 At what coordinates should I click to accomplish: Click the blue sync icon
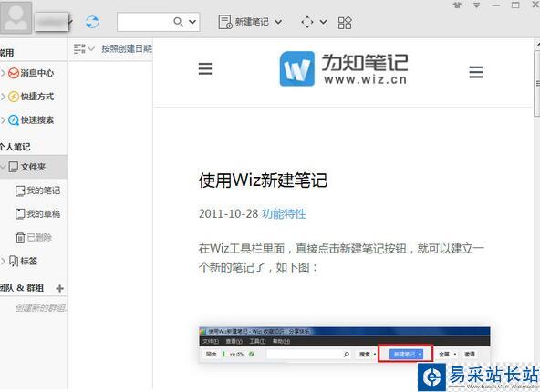pyautogui.click(x=92, y=23)
